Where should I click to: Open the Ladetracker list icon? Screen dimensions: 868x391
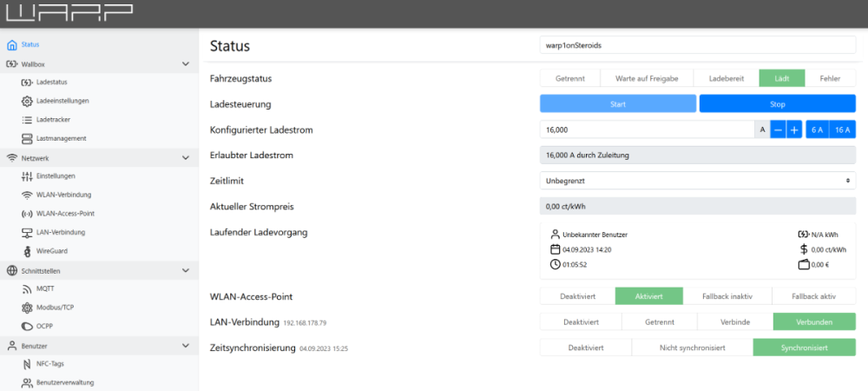26,120
